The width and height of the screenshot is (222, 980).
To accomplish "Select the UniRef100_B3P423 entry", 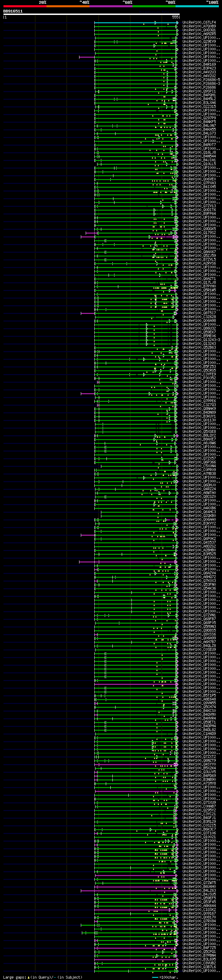I will pos(199,68).
